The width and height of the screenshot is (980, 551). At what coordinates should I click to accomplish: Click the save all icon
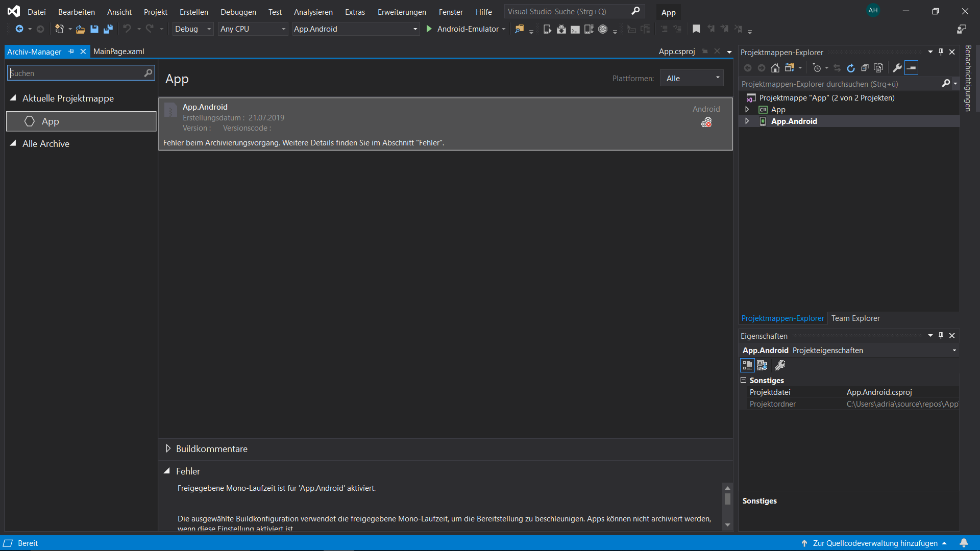click(108, 29)
